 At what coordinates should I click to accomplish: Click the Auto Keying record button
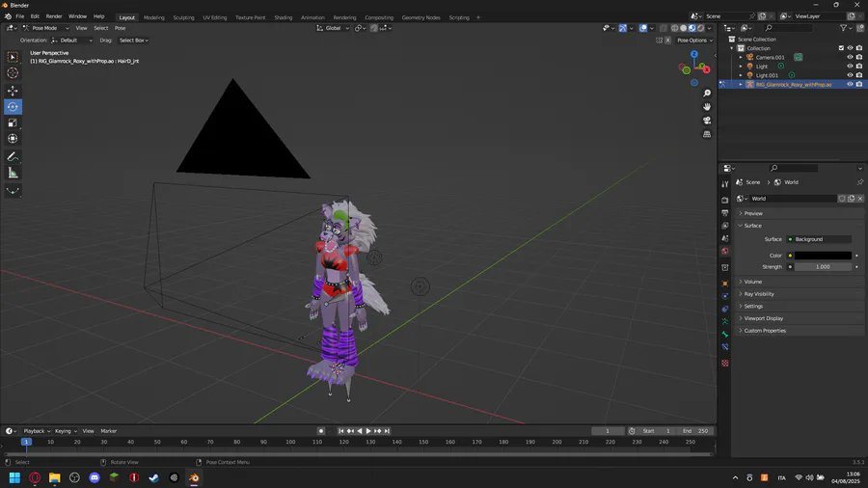point(321,431)
